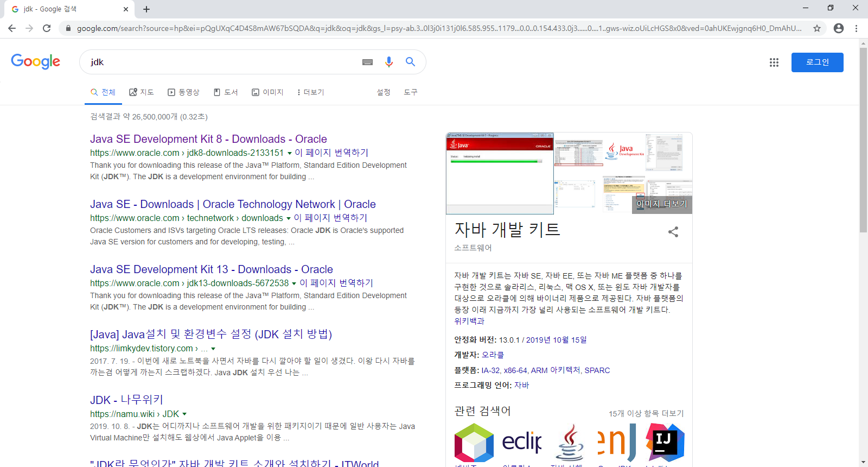
Task: Click the blue magnifier search button
Action: click(411, 62)
